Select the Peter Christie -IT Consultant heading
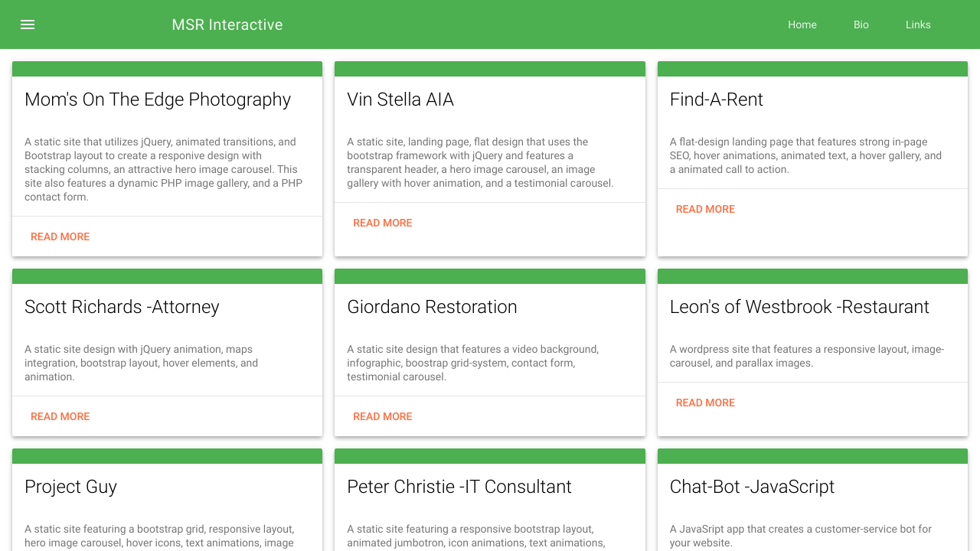This screenshot has width=980, height=551. pyautogui.click(x=459, y=486)
